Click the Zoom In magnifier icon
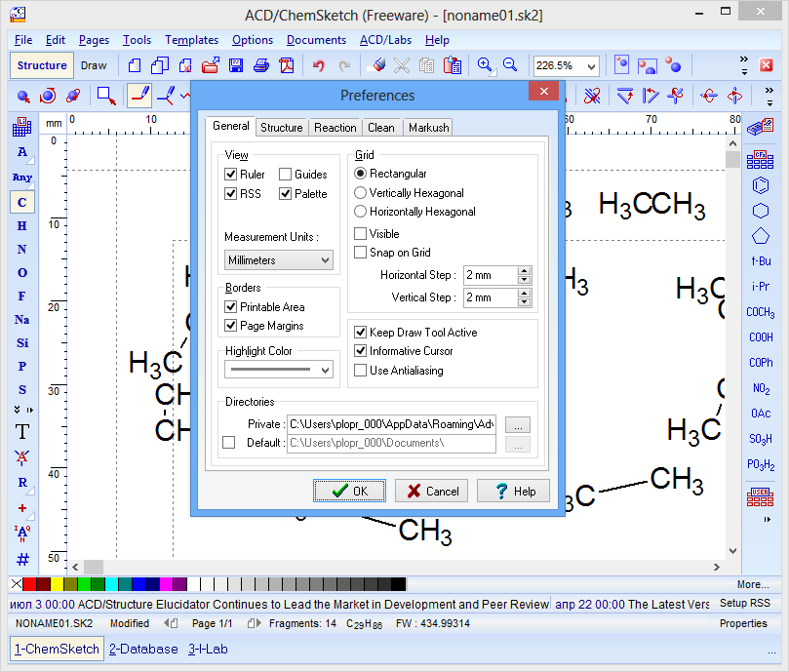789x672 pixels. point(485,65)
